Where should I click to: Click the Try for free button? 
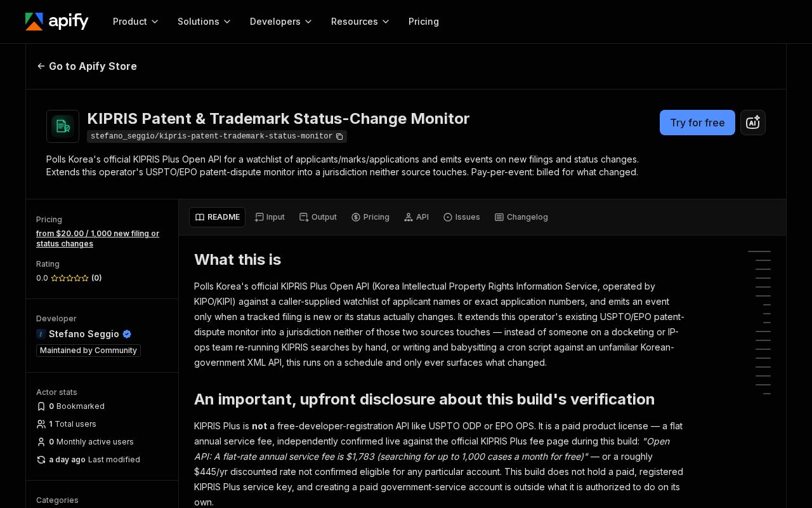point(697,123)
